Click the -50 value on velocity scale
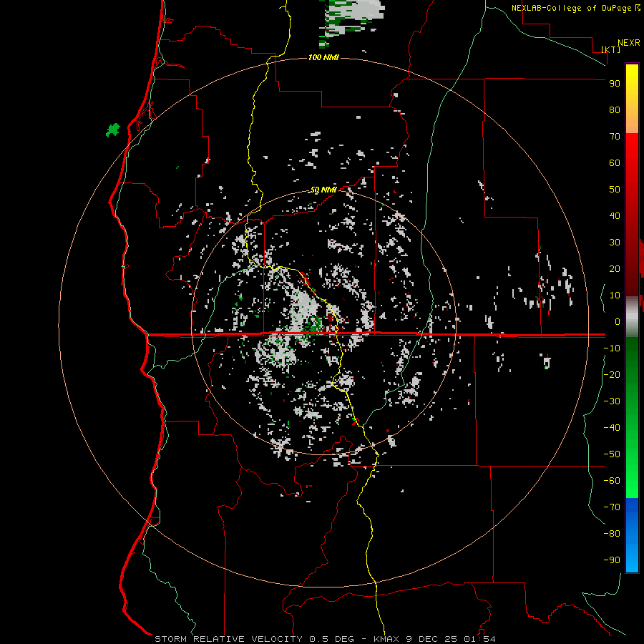Viewport: 644px width, 644px height. [612, 454]
